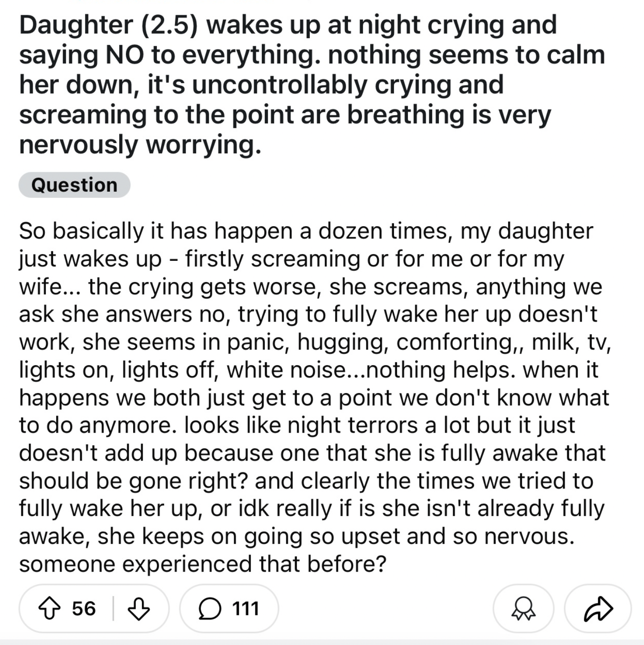644x645 pixels.
Task: Share the post with the curved arrow icon
Action: (598, 609)
